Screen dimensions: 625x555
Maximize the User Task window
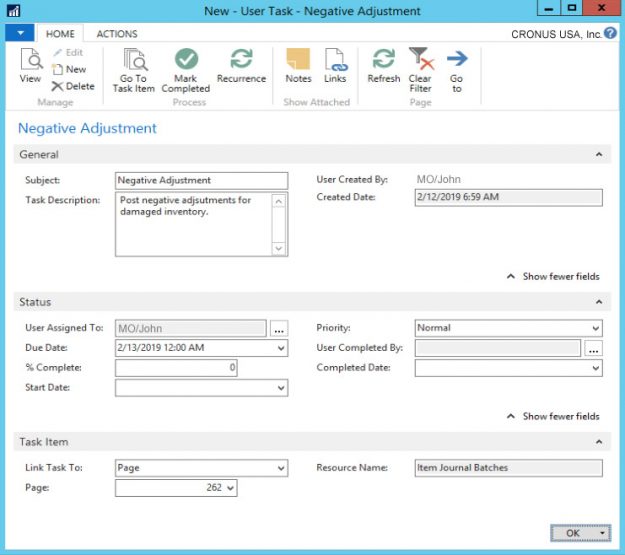tap(572, 8)
